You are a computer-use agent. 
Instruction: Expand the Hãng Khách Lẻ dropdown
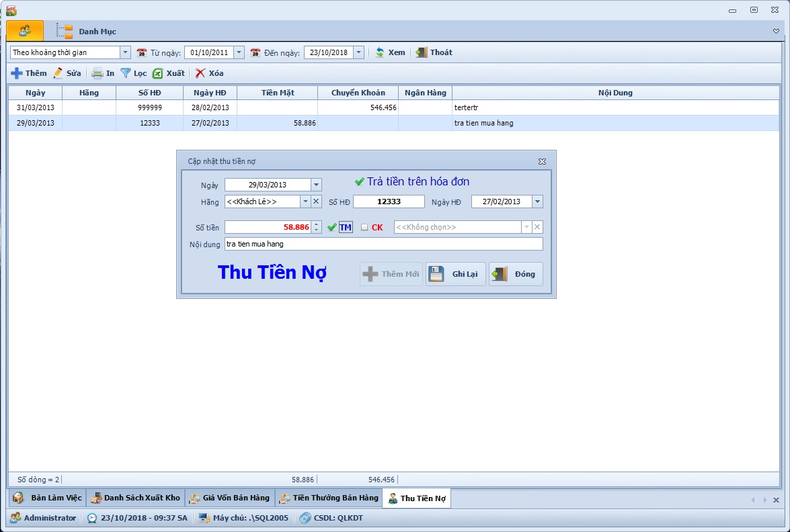pyautogui.click(x=305, y=202)
